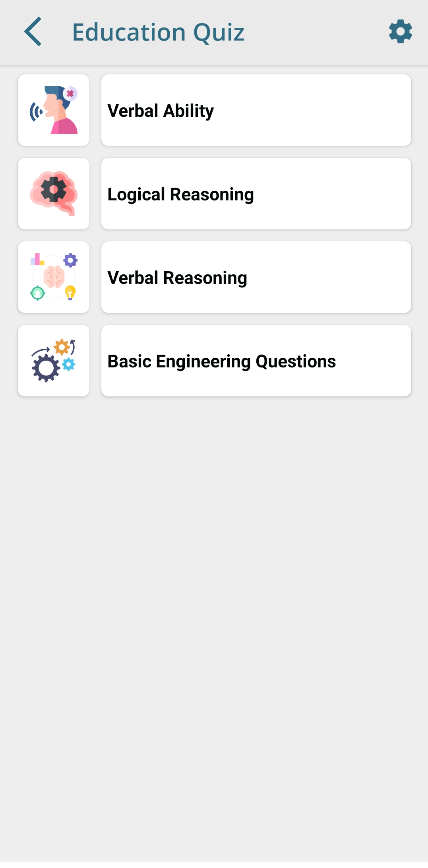Tap the green target in Verbal Reasoning icon

click(38, 293)
